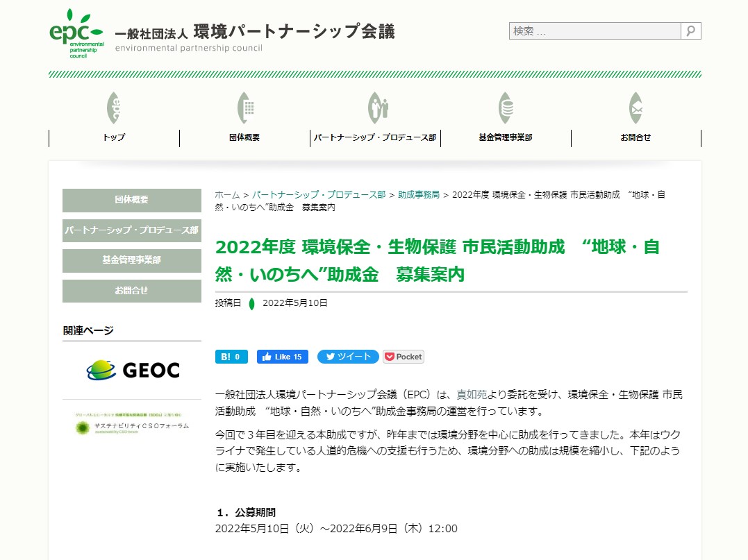The height and width of the screenshot is (560, 748).
Task: Open the サステナビリティCSOフォーラム banner
Action: coord(132,424)
